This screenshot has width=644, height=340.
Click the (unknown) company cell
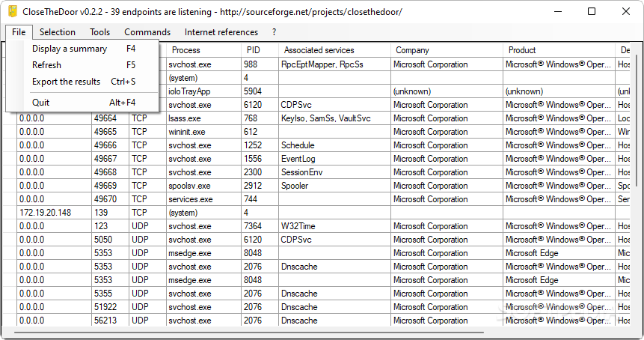(x=447, y=91)
